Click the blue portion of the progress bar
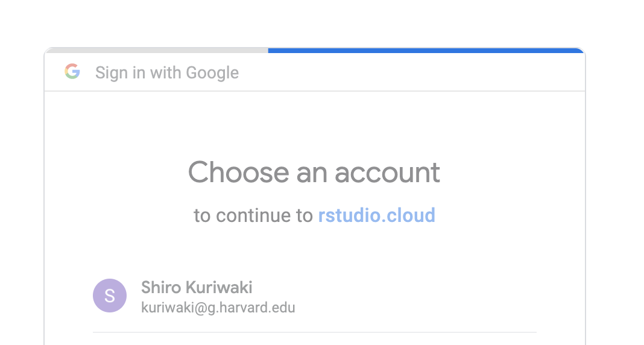The height and width of the screenshot is (345, 644). point(426,51)
